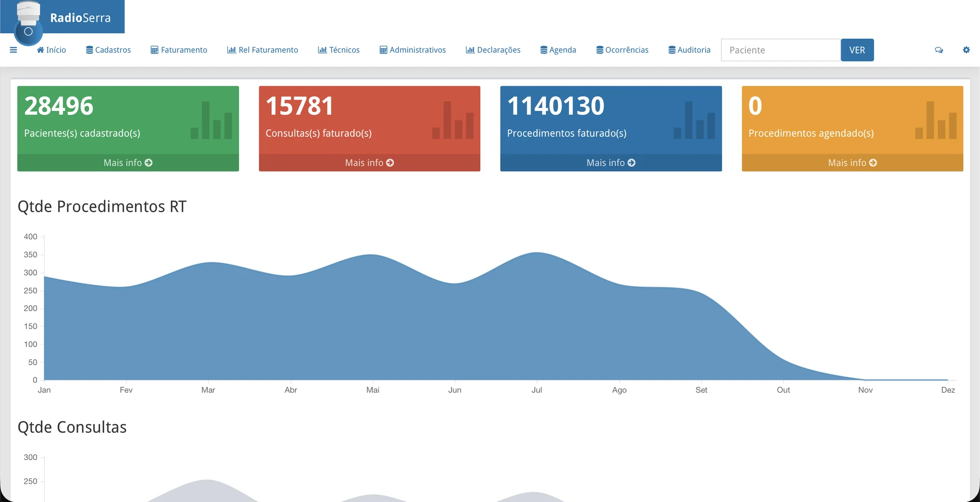Open Mais info for Pacientes cadastrados

click(x=128, y=163)
